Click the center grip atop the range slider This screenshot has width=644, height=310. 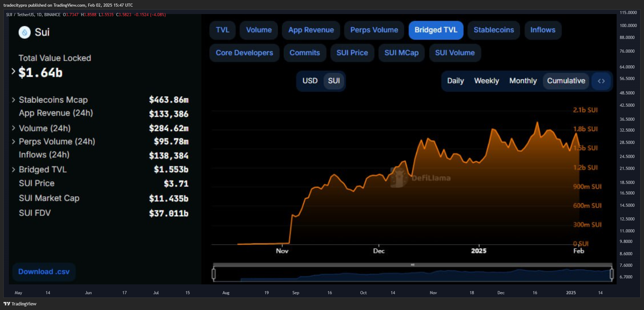pos(413,264)
